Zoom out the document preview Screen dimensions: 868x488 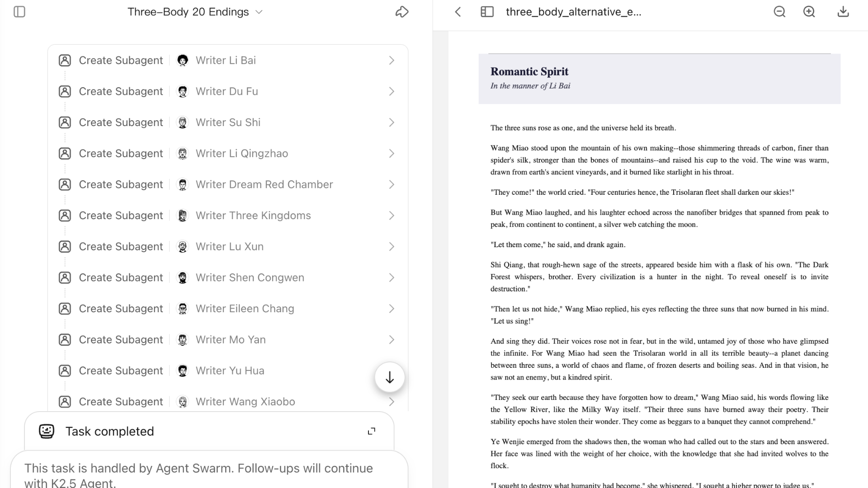coord(779,12)
